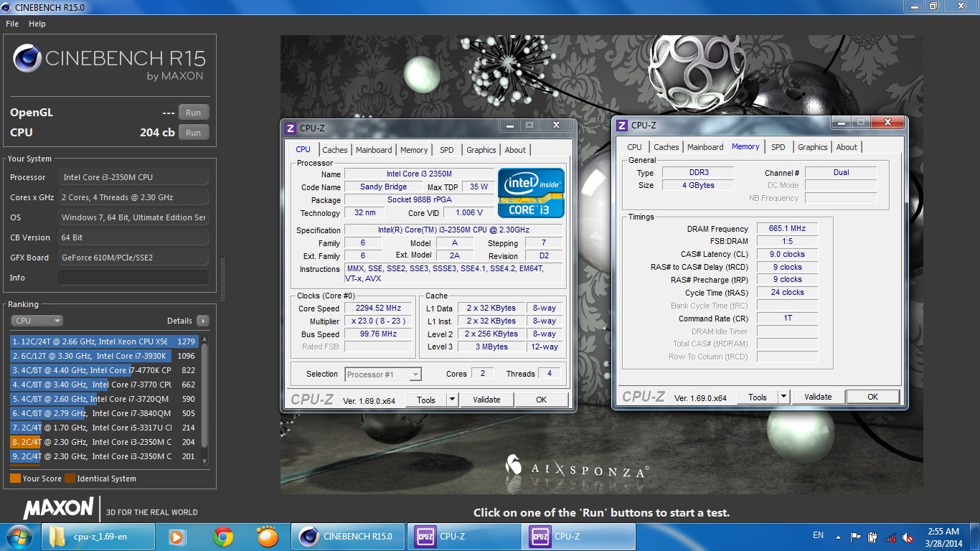Image resolution: width=980 pixels, height=551 pixels.
Task: Click the Intel Core i3 inside logo
Action: point(532,193)
